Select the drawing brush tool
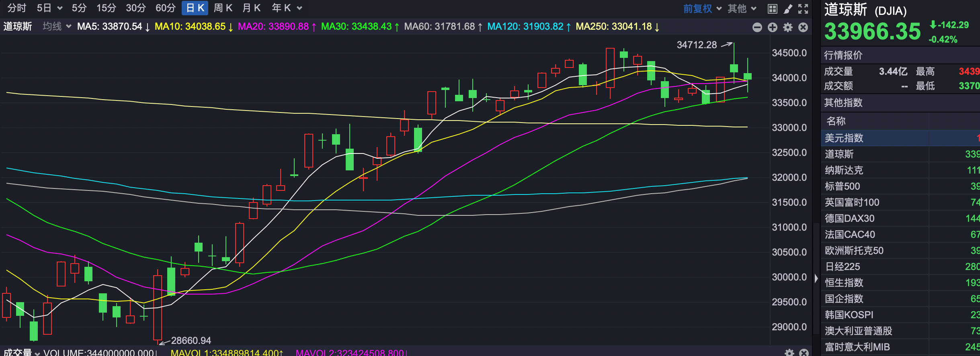 (788, 8)
